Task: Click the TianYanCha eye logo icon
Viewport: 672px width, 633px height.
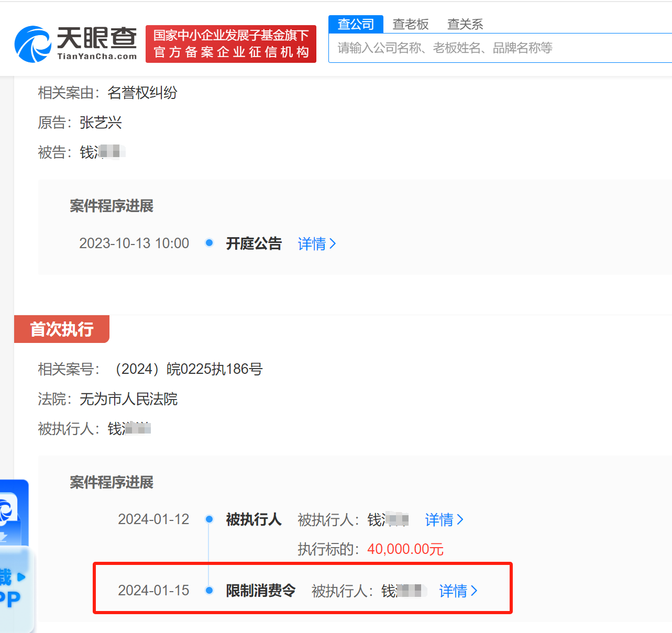Action: (32, 45)
